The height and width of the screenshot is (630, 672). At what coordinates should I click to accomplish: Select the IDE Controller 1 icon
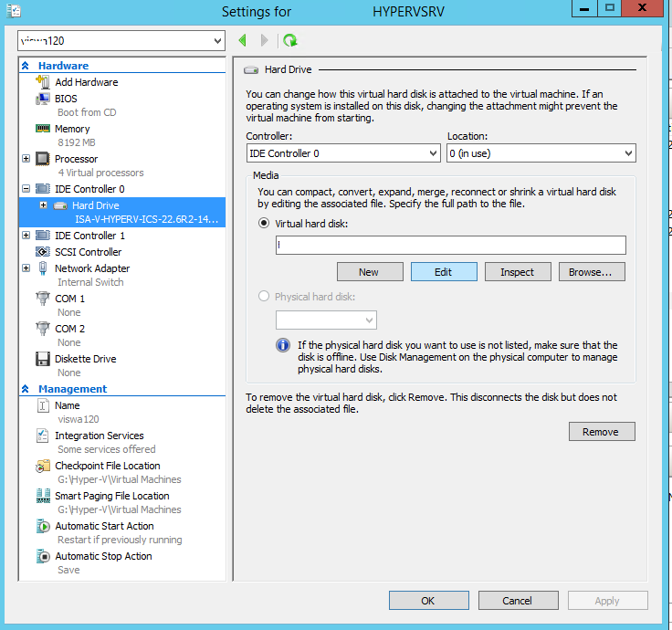42,236
